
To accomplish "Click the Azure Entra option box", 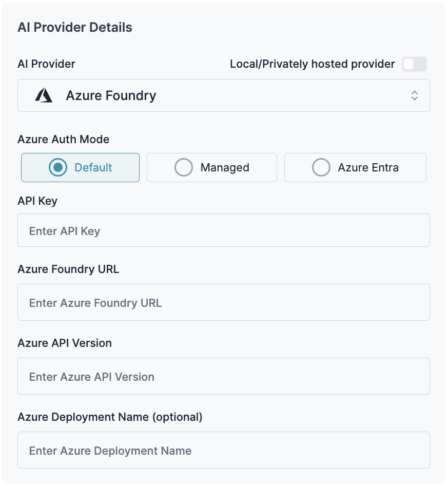I will tap(355, 167).
